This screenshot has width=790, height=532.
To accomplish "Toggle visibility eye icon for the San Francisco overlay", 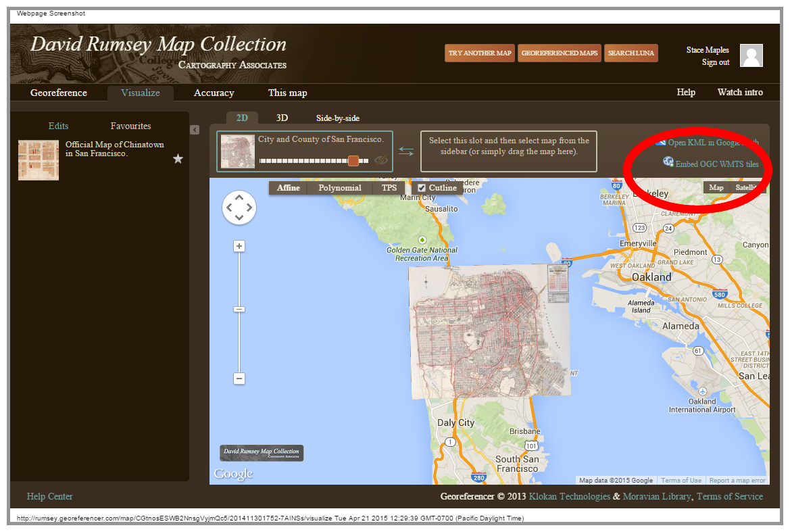I will [381, 160].
